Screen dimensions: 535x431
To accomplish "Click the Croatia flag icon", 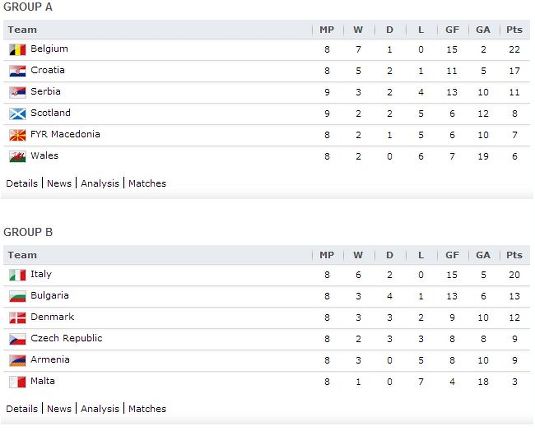I will click(18, 71).
